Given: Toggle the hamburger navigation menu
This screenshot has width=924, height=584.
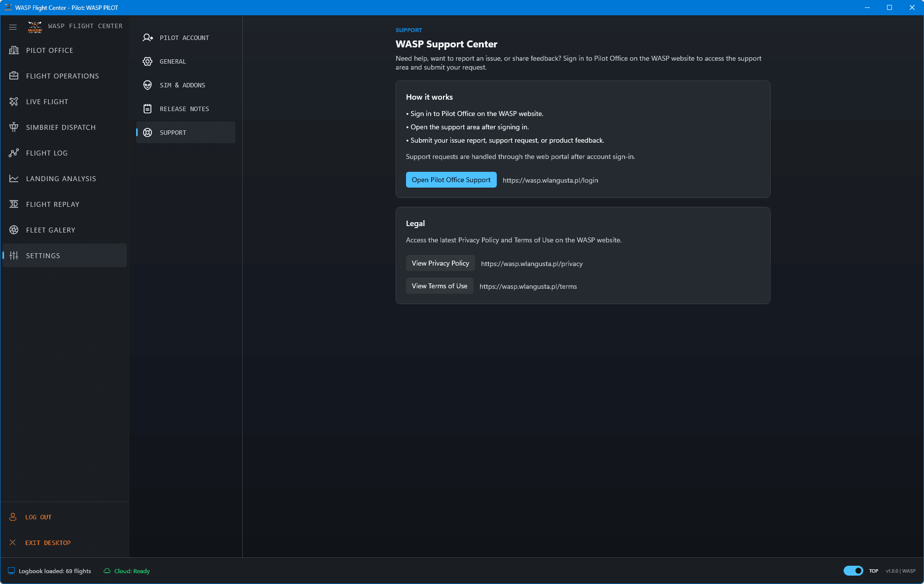Looking at the screenshot, I should coord(13,27).
